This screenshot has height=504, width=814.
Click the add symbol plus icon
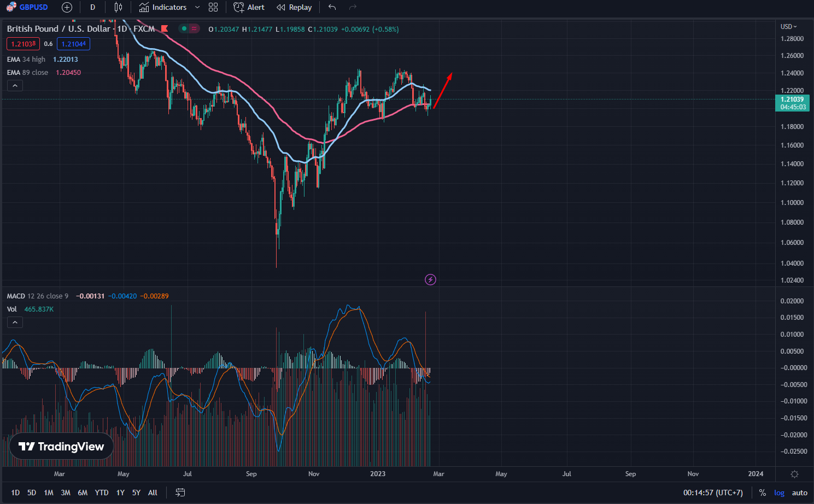pos(67,7)
